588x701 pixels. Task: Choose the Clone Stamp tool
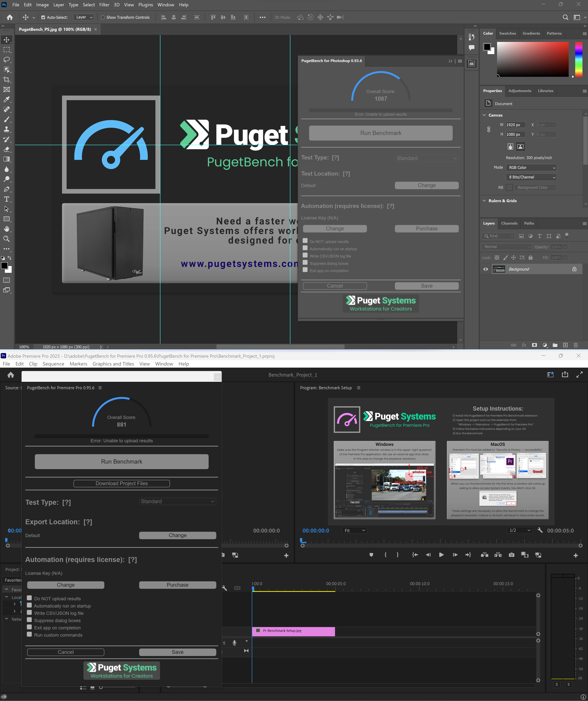point(7,129)
